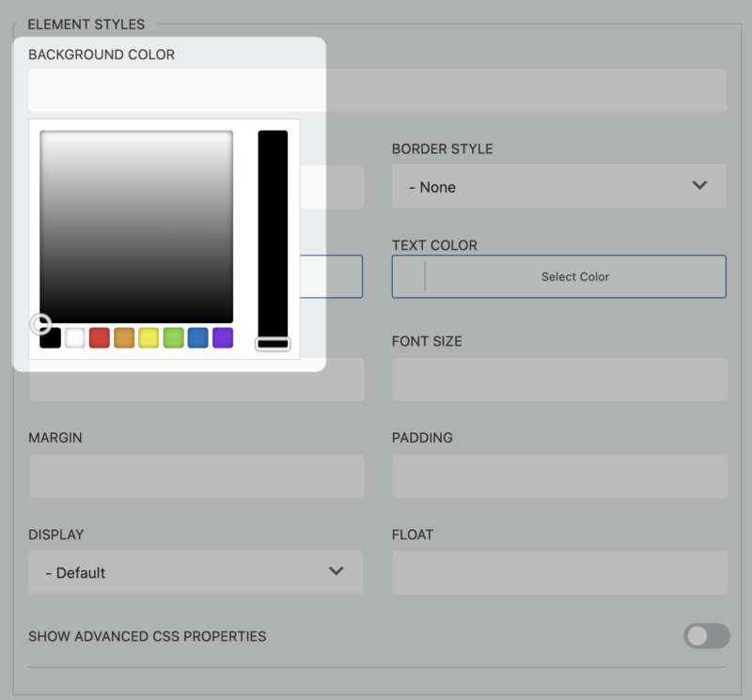
Task: Select the blue preset swatch
Action: 196,337
